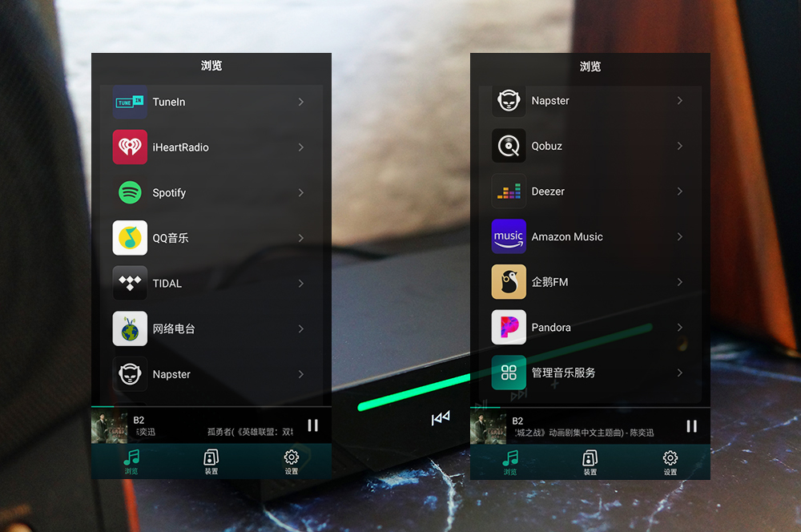This screenshot has width=801, height=532.
Task: Open the Napster icon in right panel
Action: point(509,101)
